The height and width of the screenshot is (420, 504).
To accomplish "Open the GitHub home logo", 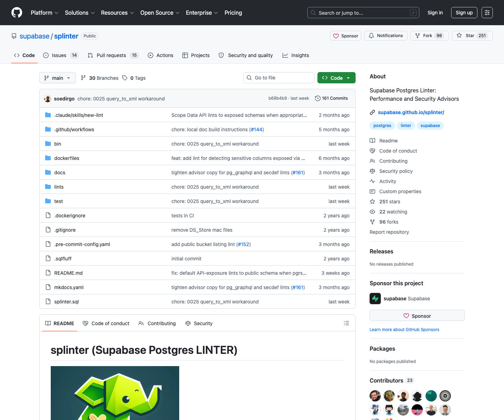I will pyautogui.click(x=17, y=13).
